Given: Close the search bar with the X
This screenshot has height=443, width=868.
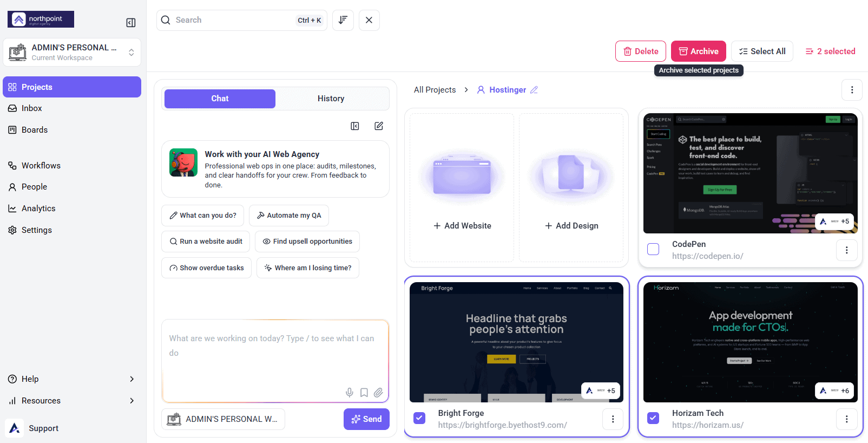Looking at the screenshot, I should pos(369,20).
